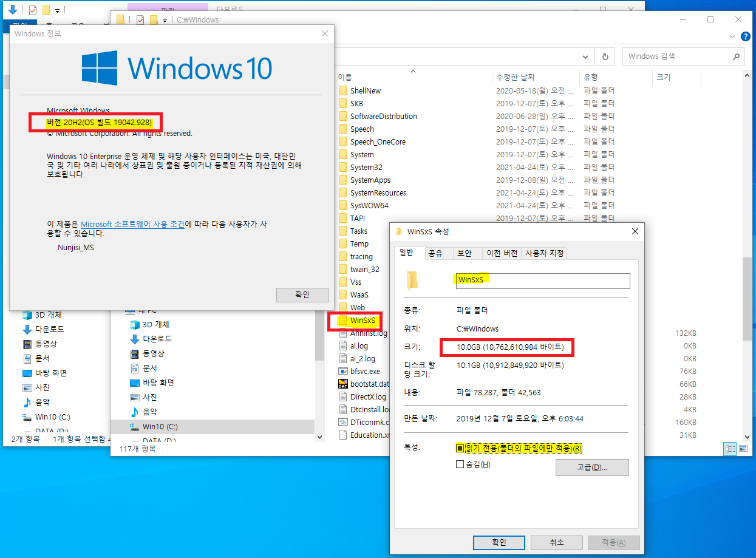Screen dimensions: 756x558
Task: Select 동영상 in the front window's navigation pane
Action: pos(153,353)
